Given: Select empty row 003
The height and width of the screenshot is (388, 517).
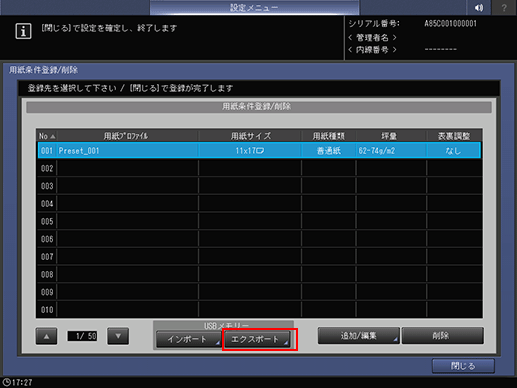Looking at the screenshot, I should [x=259, y=186].
